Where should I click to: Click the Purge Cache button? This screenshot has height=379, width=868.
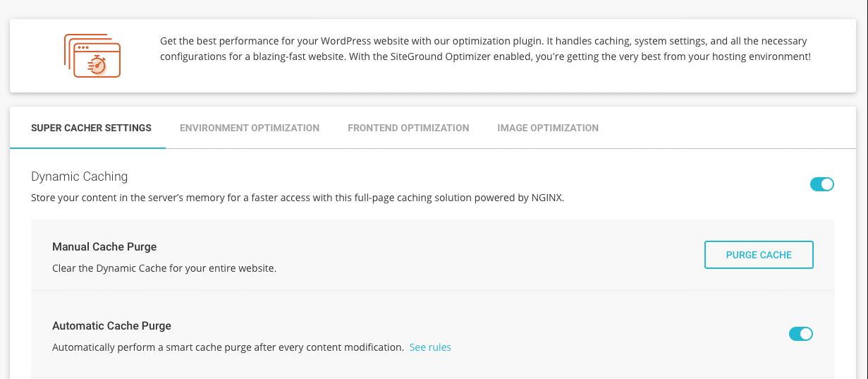(759, 255)
